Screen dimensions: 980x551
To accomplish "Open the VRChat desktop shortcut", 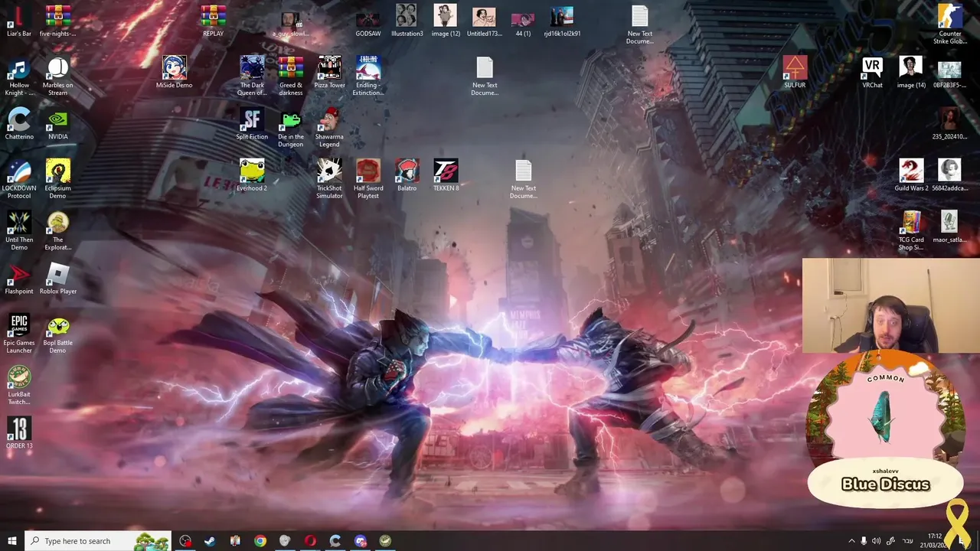I will [872, 73].
